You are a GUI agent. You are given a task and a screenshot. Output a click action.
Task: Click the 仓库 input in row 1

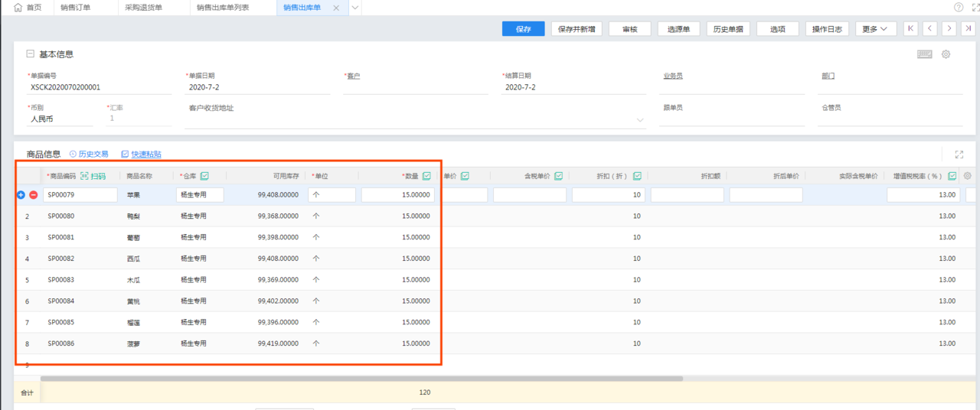[200, 195]
